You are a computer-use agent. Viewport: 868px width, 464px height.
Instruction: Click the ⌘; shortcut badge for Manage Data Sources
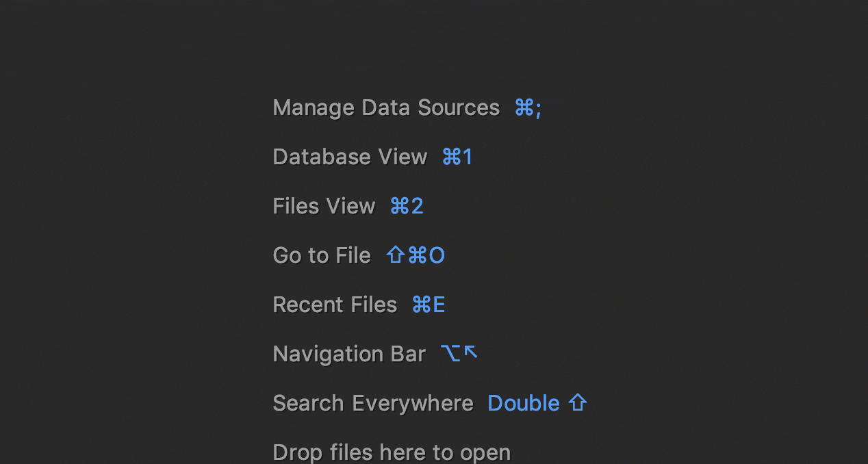(x=528, y=107)
